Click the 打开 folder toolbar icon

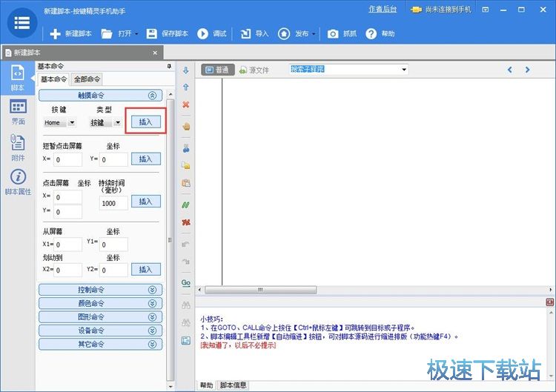[106, 33]
